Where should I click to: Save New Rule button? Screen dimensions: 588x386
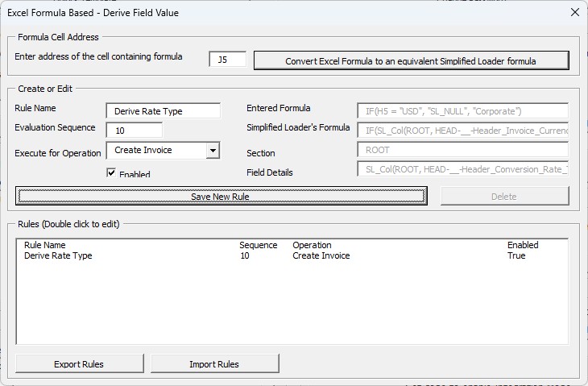click(222, 196)
